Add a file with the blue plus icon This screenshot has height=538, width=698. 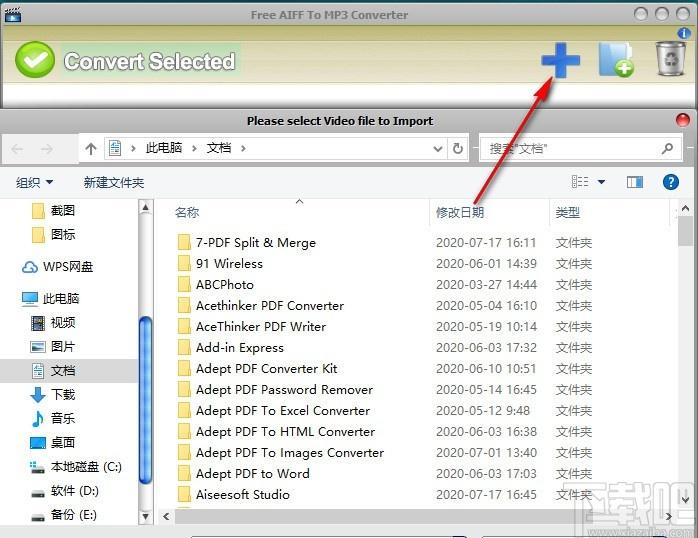click(560, 60)
